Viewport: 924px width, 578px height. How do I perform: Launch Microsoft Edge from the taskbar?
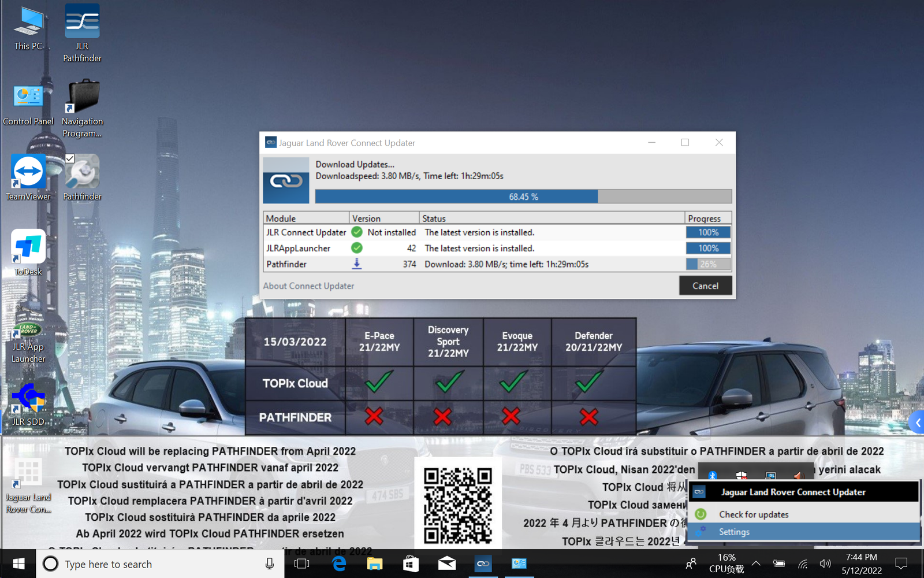(x=339, y=564)
